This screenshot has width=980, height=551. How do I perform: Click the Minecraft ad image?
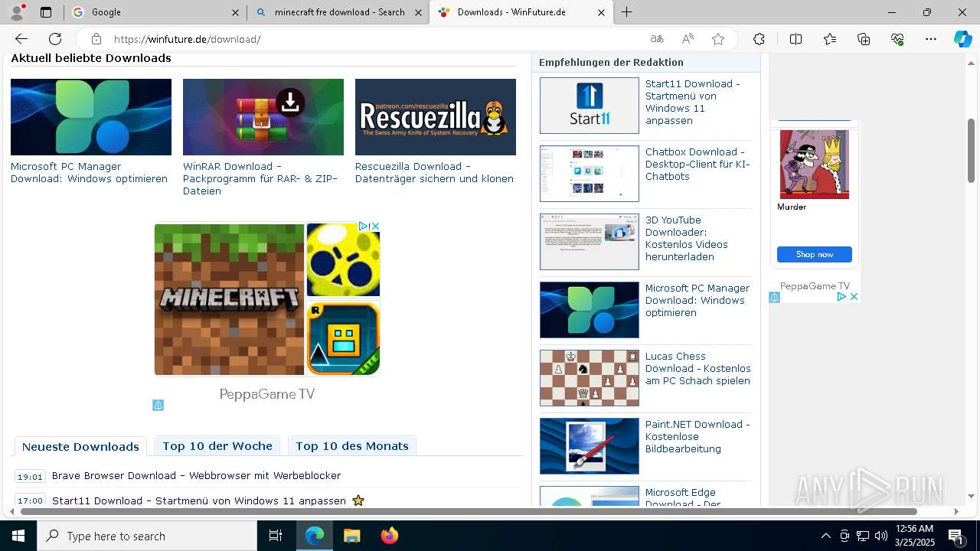[x=229, y=299]
